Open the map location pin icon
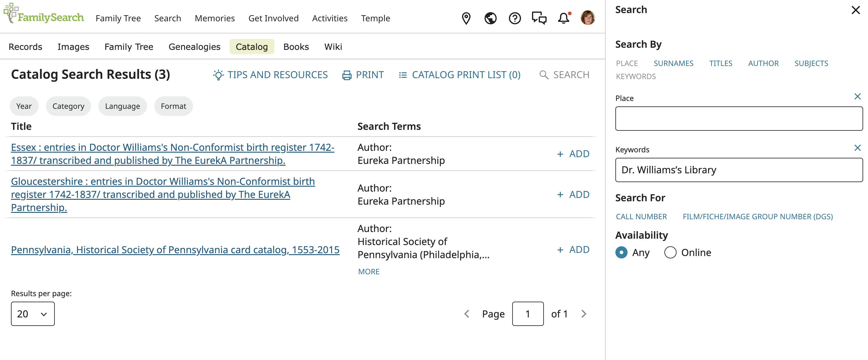 [466, 18]
